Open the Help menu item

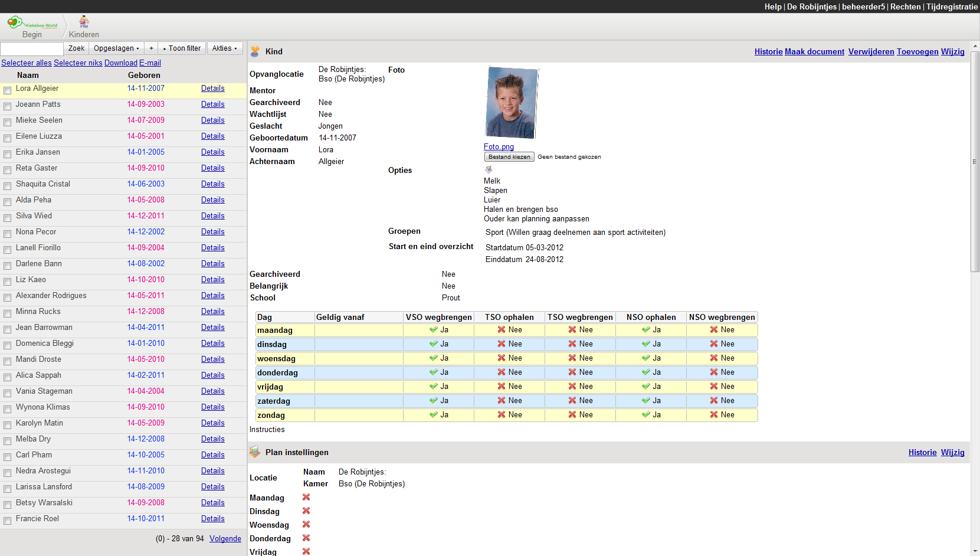point(772,6)
